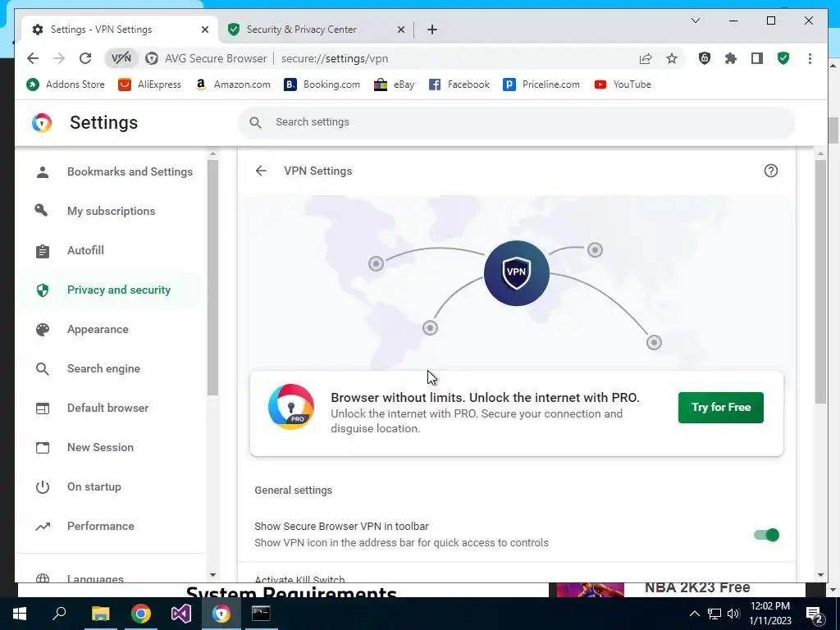Open Facebook bookmark
The image size is (840, 630).
click(459, 84)
